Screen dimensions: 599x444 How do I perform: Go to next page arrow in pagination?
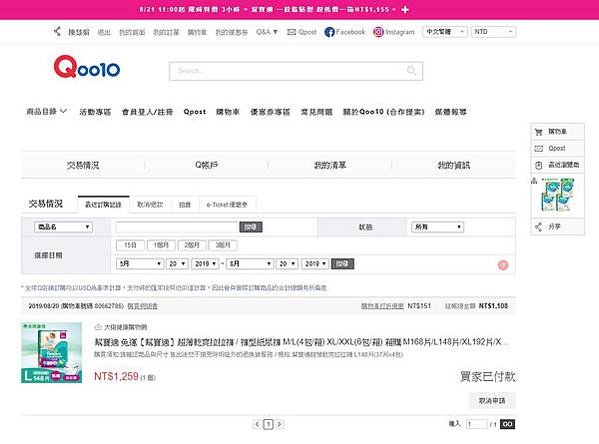[280, 424]
